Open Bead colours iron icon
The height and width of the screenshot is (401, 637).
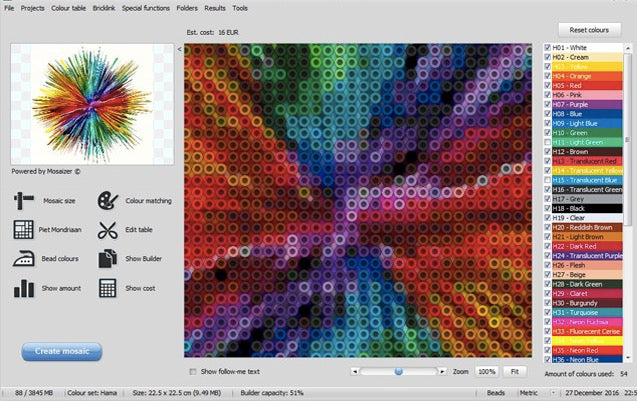click(x=24, y=258)
